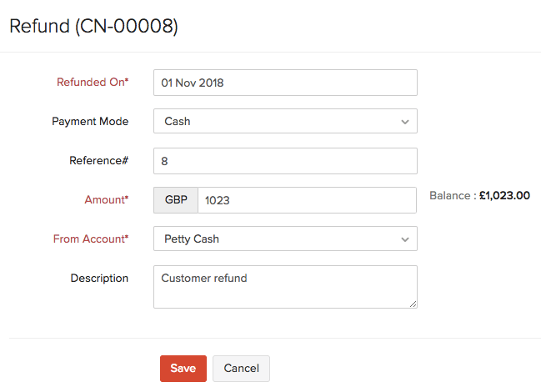This screenshot has width=541, height=392.
Task: Expand the From Account dropdown showing Petty Cash
Action: (x=275, y=239)
